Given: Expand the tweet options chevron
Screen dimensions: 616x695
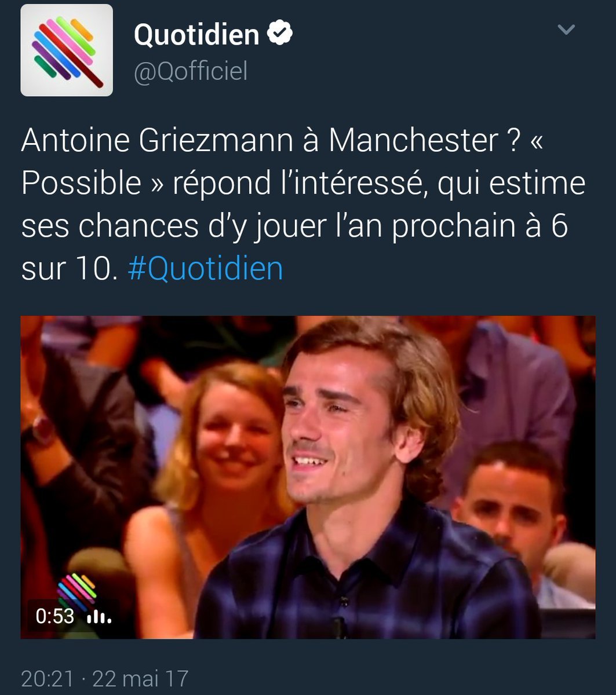Looking at the screenshot, I should 566,29.
